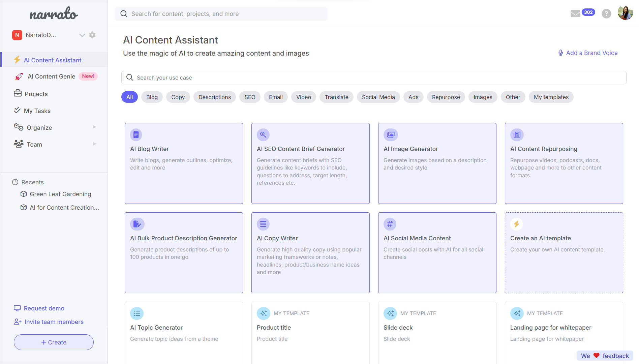
Task: Select the All filter chip
Action: pyautogui.click(x=129, y=97)
